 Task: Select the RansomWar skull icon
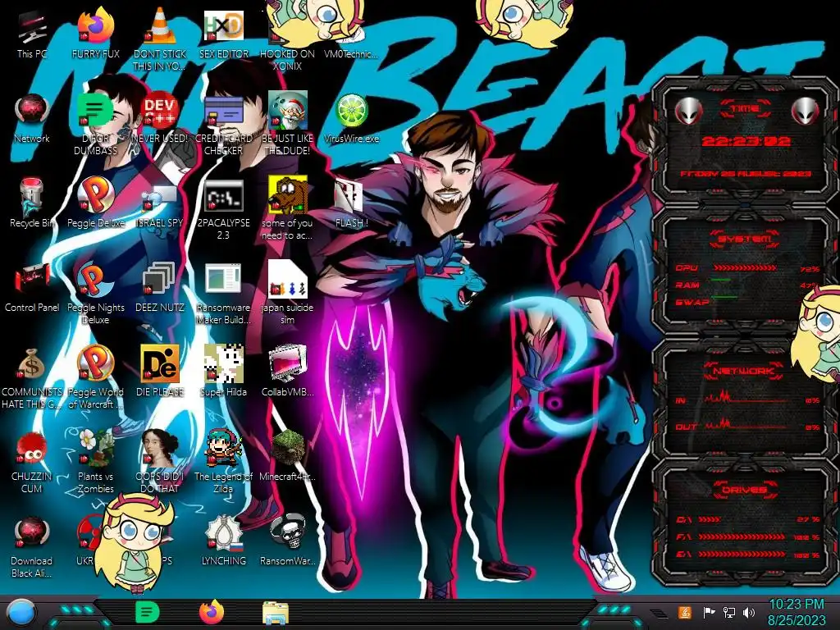pos(287,541)
